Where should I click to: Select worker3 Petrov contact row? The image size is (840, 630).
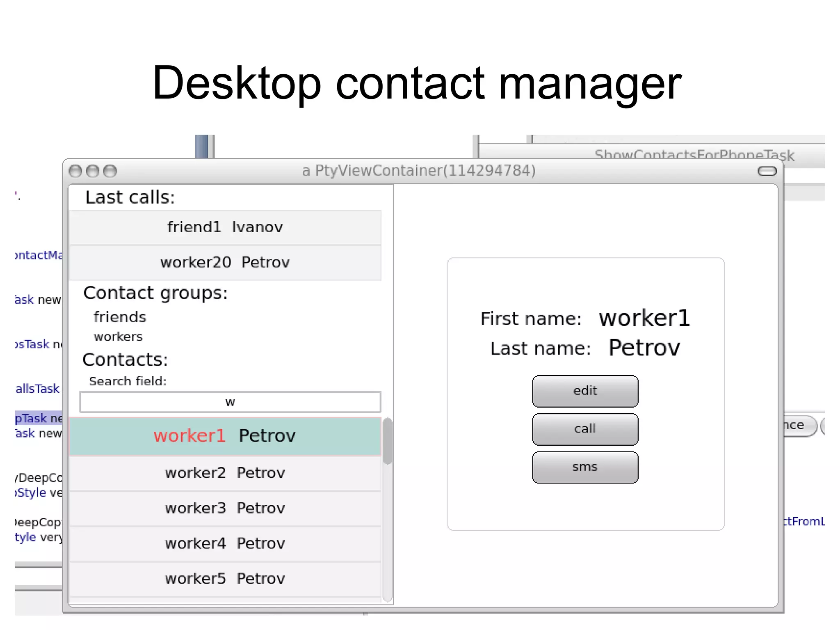coord(225,509)
